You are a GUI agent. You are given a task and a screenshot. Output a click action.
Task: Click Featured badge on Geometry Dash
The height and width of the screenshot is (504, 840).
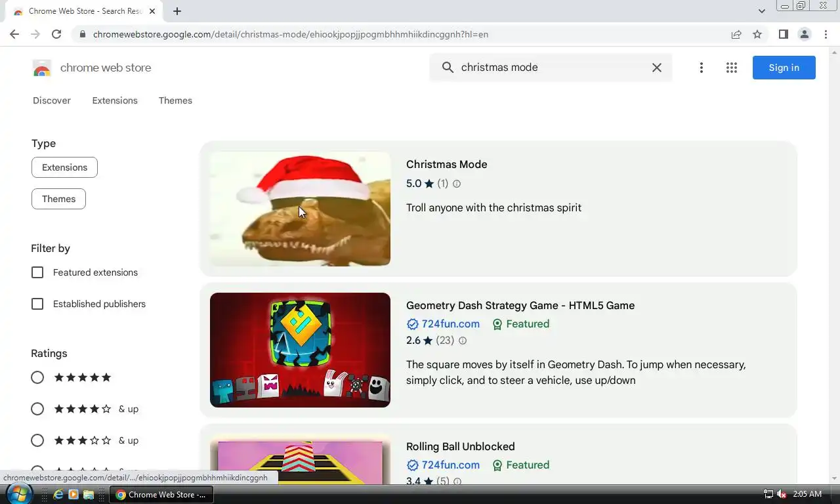coord(521,324)
